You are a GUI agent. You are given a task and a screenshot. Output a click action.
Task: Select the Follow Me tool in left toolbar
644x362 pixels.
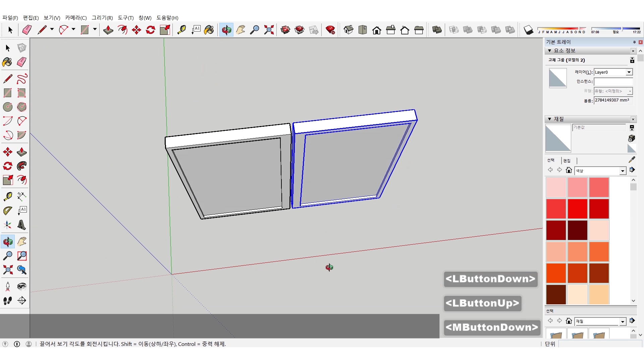tap(22, 166)
